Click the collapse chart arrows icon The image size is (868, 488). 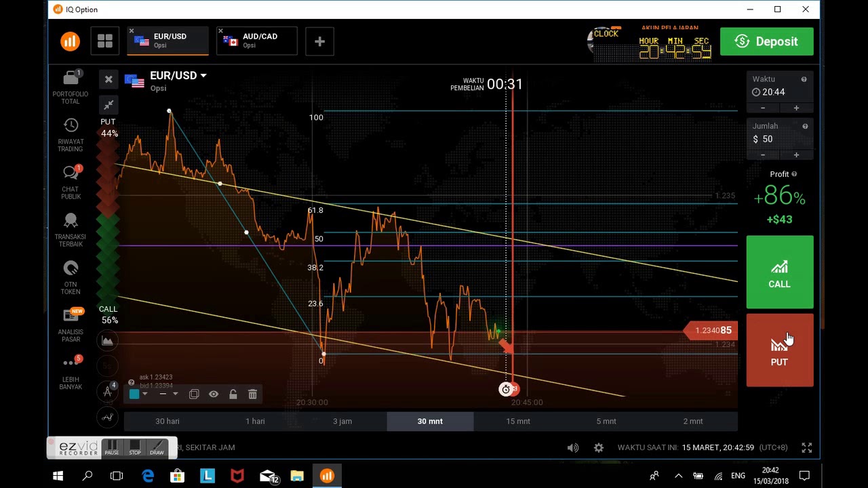coord(108,104)
